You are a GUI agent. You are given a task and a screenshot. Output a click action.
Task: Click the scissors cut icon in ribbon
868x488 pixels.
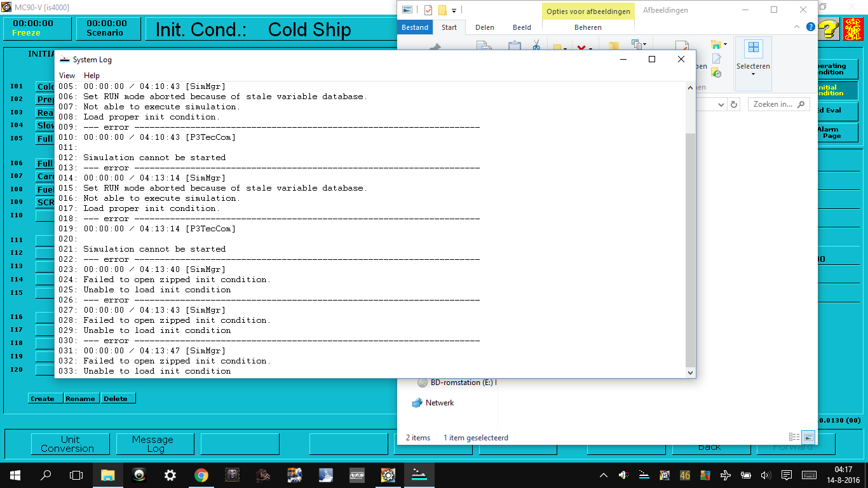(x=536, y=45)
